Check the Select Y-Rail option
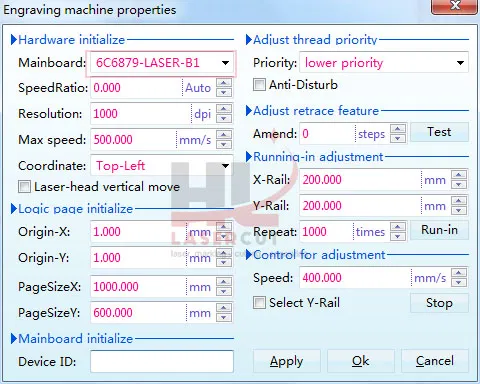The width and height of the screenshot is (480, 384). (x=259, y=303)
